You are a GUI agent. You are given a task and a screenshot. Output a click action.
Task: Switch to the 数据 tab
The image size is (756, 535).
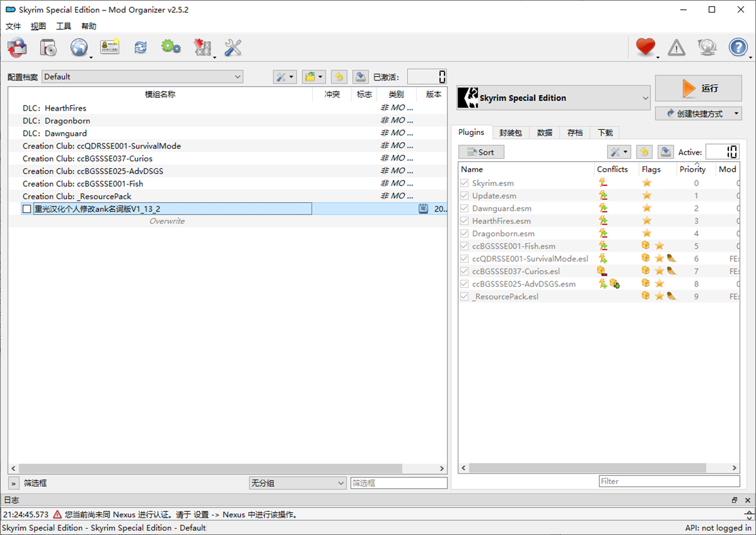[544, 132]
